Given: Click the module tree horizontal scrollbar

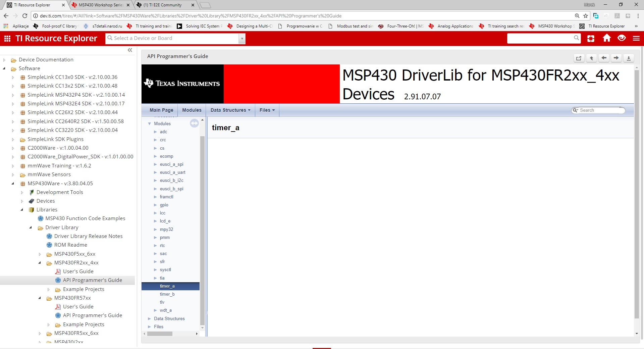Looking at the screenshot, I should [x=160, y=334].
